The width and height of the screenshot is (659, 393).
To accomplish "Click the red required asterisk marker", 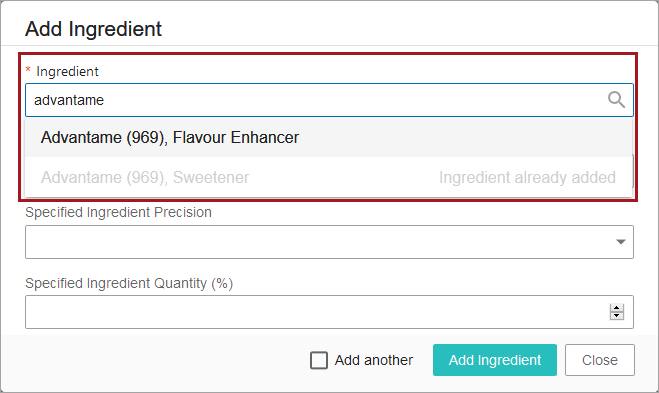I will pyautogui.click(x=28, y=69).
